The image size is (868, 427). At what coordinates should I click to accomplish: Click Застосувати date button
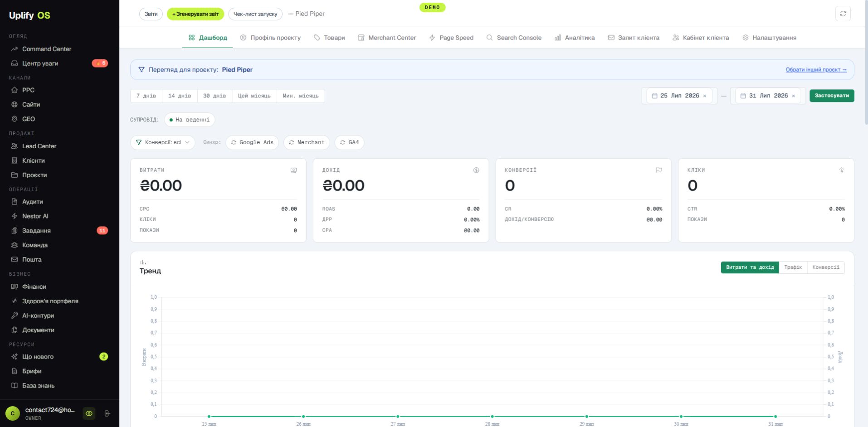[x=832, y=96]
